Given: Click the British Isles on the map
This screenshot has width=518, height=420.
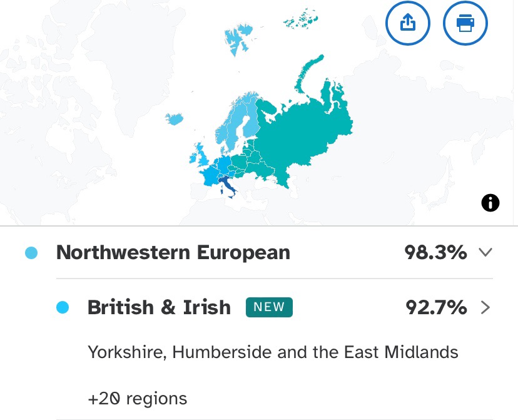Looking at the screenshot, I should pos(200,155).
